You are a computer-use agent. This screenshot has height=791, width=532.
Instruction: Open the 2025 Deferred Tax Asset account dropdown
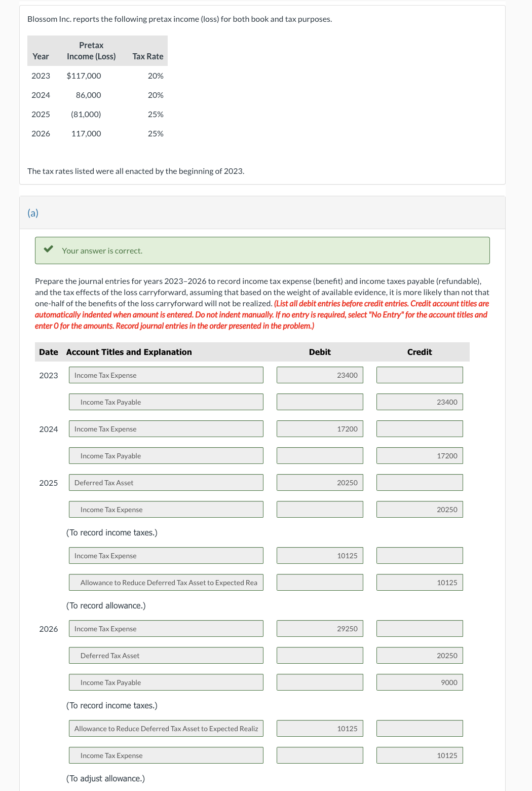point(166,482)
